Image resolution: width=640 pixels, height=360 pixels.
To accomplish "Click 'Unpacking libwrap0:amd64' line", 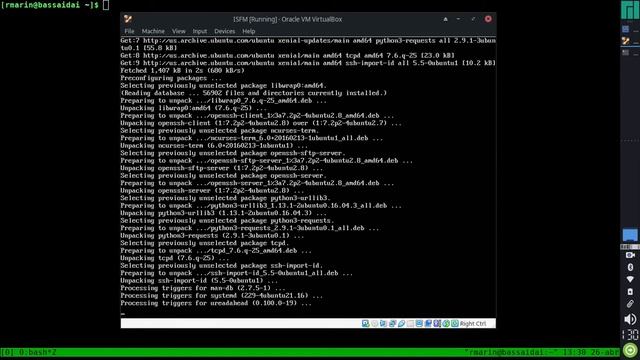I will (193, 108).
